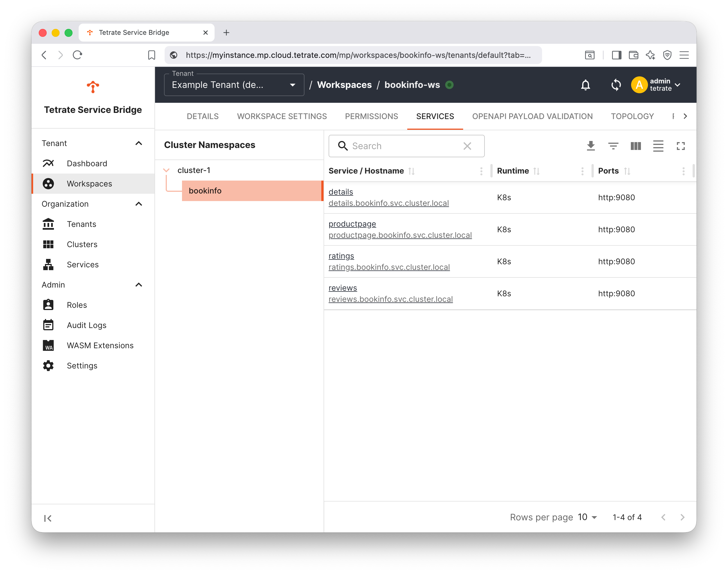Switch to the TOPOLOGY tab

pyautogui.click(x=632, y=116)
